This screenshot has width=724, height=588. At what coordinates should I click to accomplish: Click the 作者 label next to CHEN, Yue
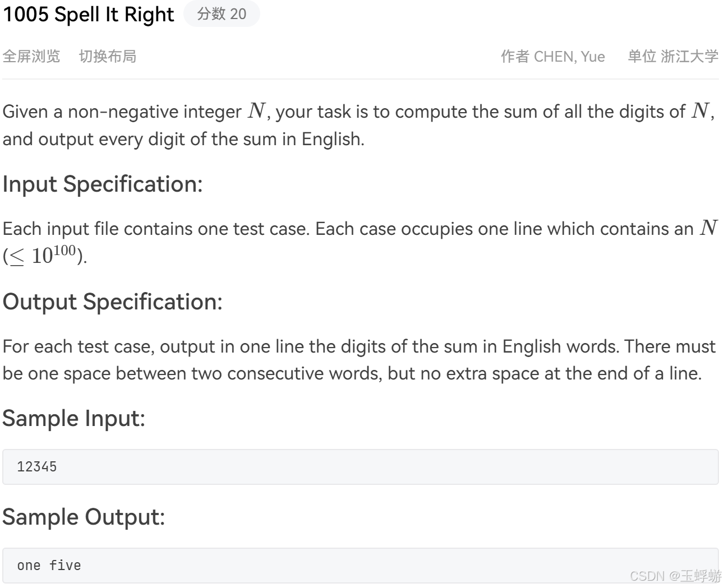(x=516, y=57)
